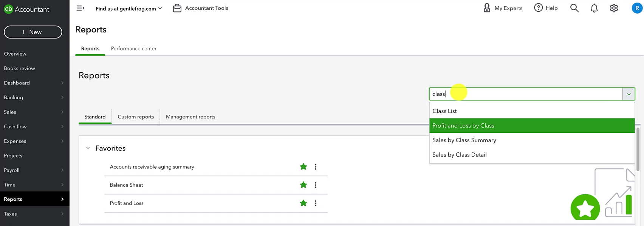Click the user avatar R icon
This screenshot has height=226, width=644.
[637, 8]
